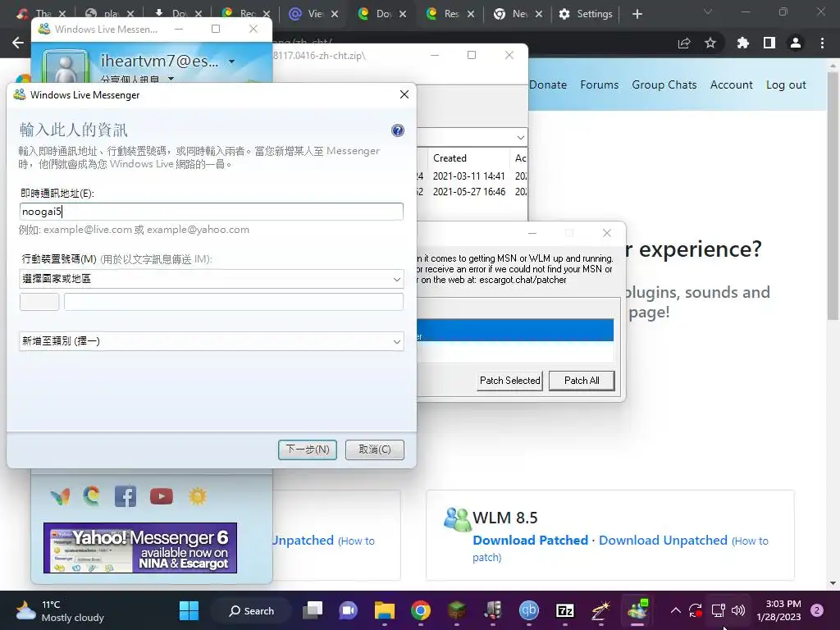
Task: Click the highlighted blue patcher list item
Action: tap(515, 330)
